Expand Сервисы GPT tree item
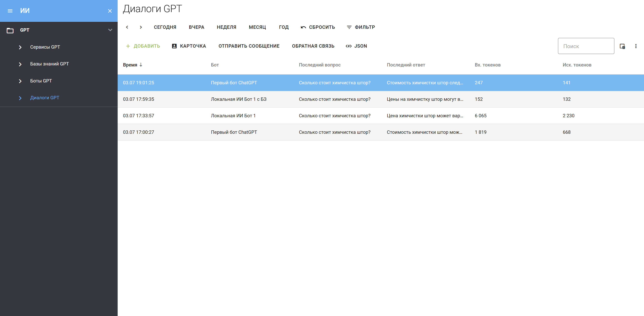The width and height of the screenshot is (644, 316). tap(20, 47)
